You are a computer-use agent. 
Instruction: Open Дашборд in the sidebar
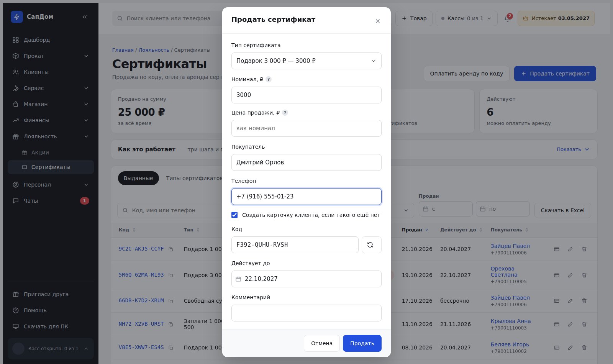[x=51, y=40]
